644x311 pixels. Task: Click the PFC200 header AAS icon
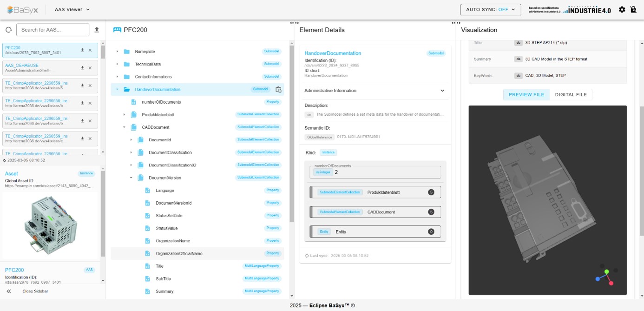117,30
